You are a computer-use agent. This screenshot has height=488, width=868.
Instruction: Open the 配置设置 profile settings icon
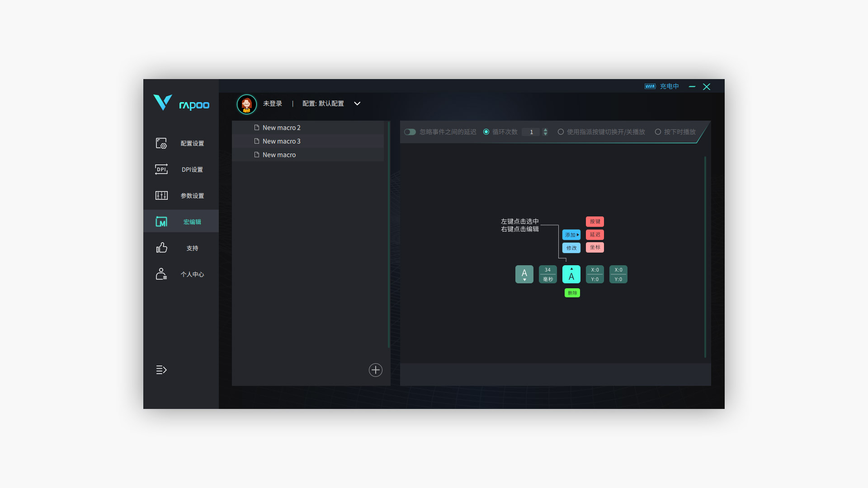(x=161, y=143)
